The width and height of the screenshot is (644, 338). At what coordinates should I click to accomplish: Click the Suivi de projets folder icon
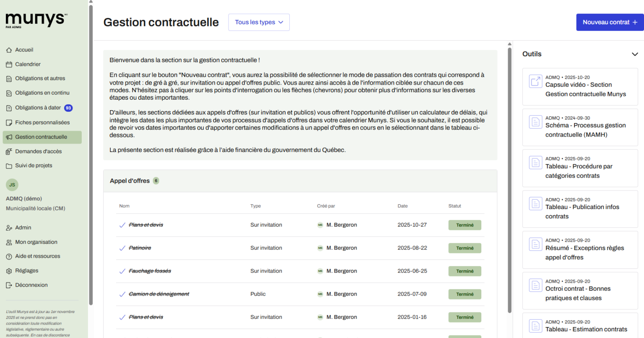[x=9, y=166]
